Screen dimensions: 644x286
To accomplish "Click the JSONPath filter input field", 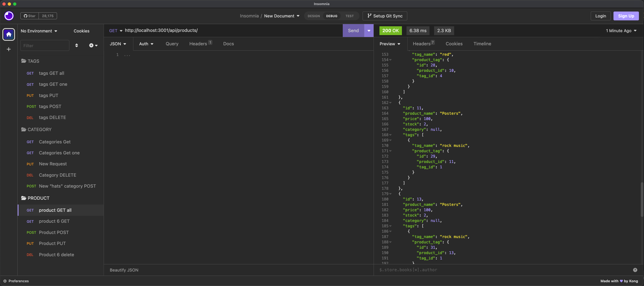I will point(455,270).
